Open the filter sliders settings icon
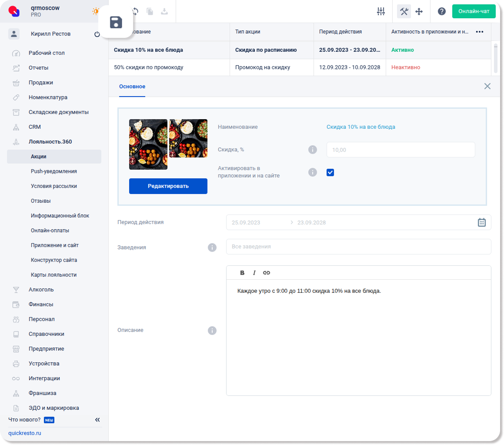The height and width of the screenshot is (445, 504). tap(381, 12)
